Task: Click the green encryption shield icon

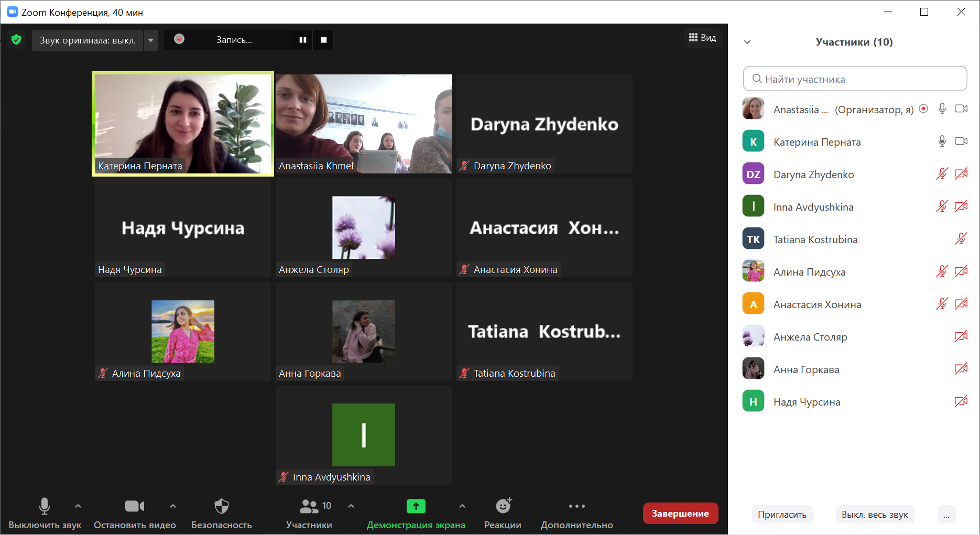Action: [x=16, y=40]
